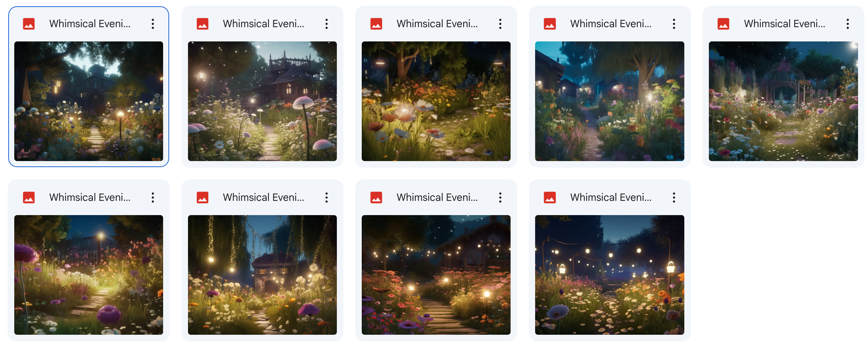Open three-dot menu of first bottom-row file
This screenshot has width=868, height=350.
click(x=153, y=198)
